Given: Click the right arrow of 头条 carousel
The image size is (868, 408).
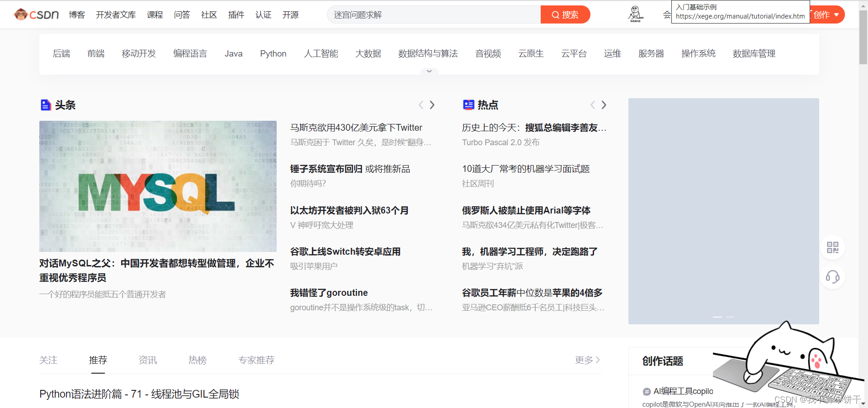Looking at the screenshot, I should pos(432,104).
